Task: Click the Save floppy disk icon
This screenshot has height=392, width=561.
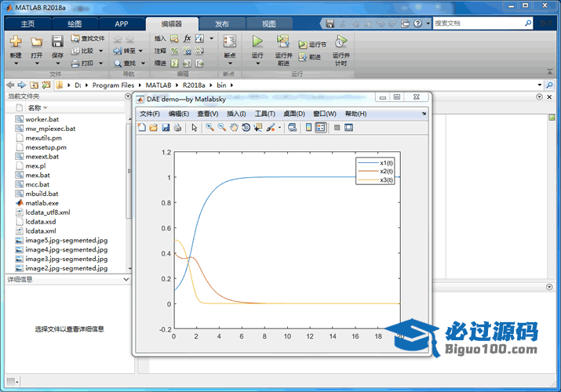Action: pyautogui.click(x=57, y=42)
